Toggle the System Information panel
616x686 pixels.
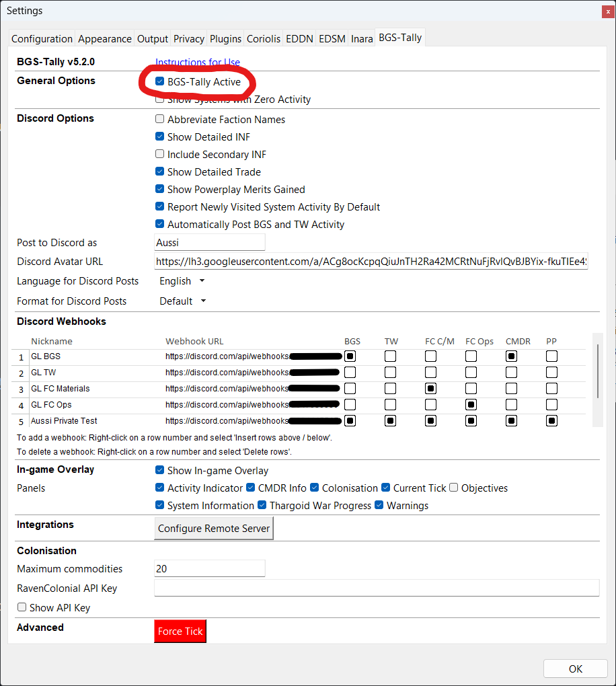[x=159, y=505]
